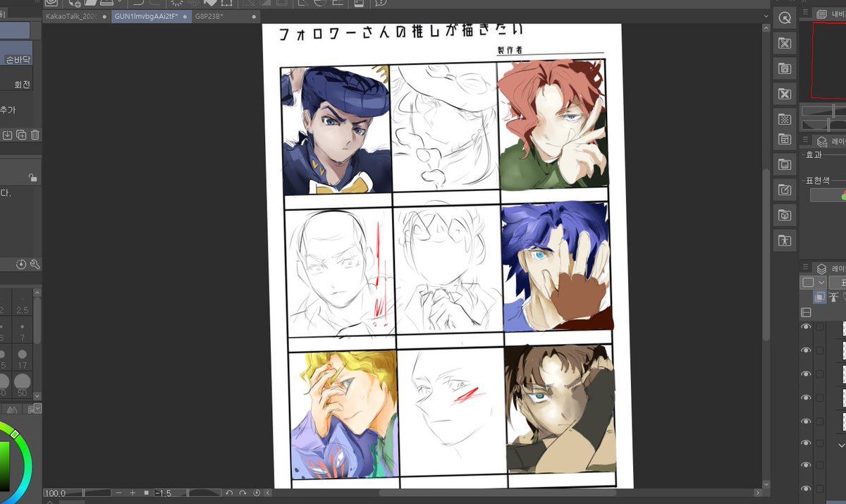Open the human-figure pose material palette icon

(x=785, y=240)
